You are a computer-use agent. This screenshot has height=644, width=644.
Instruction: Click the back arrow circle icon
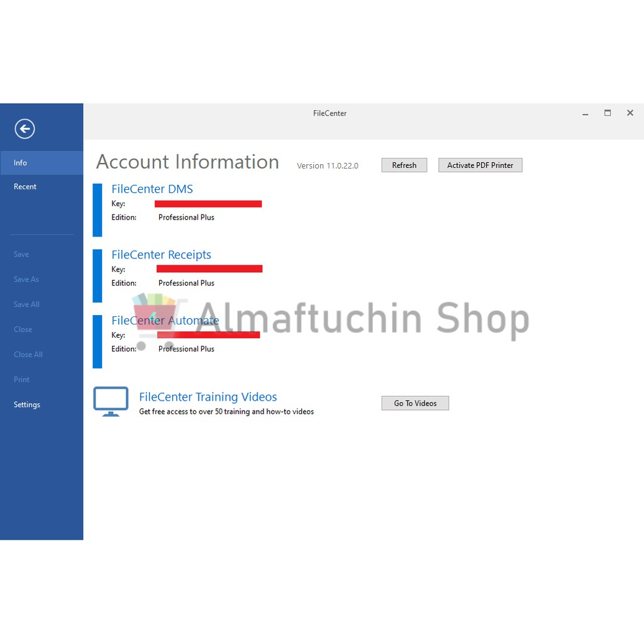pyautogui.click(x=25, y=129)
